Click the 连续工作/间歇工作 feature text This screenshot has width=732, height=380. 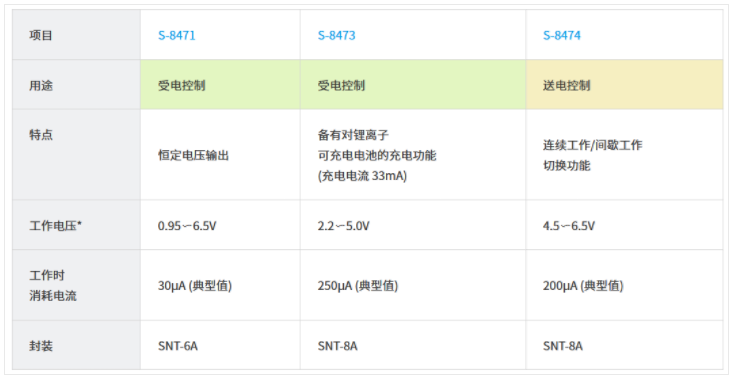coord(592,145)
